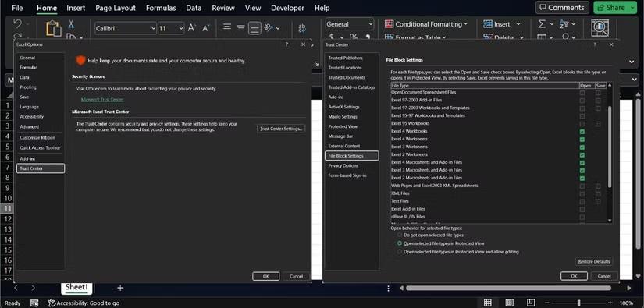644x308 pixels.
Task: Select Do not open selected file types
Action: (x=400, y=235)
